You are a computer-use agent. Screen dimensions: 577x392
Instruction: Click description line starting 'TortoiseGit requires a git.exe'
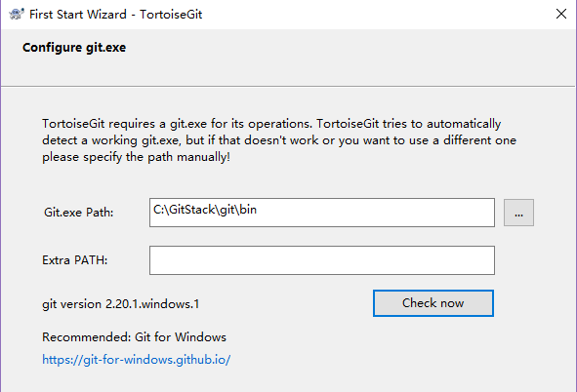(x=271, y=124)
